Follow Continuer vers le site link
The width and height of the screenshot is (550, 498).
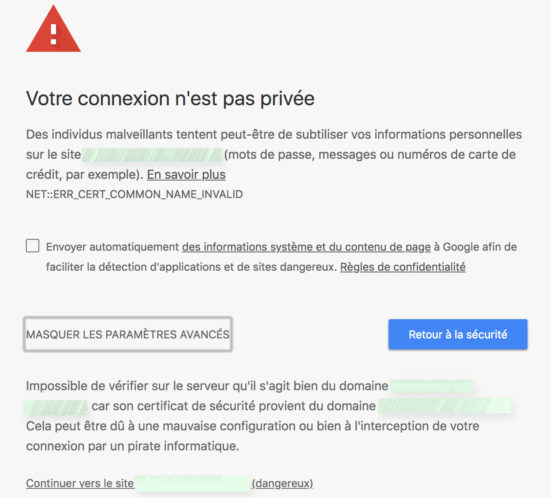point(80,483)
